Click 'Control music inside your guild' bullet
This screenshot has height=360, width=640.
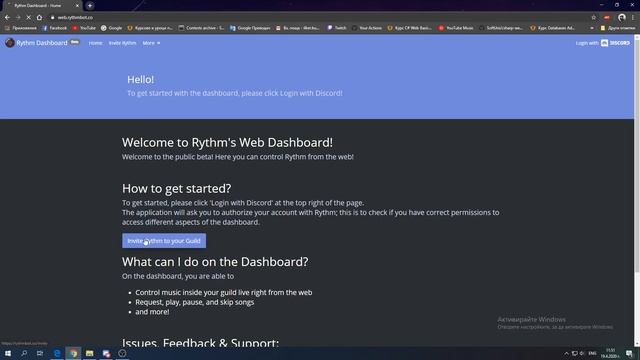224,292
